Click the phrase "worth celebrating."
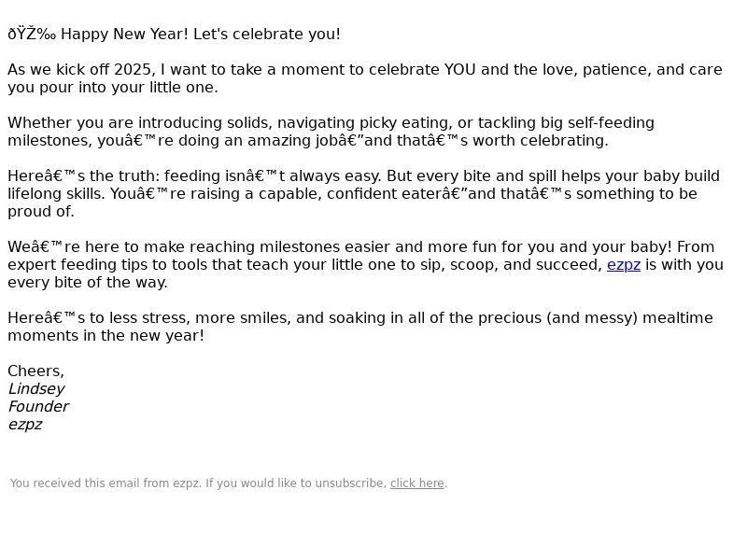747x560 pixels. [x=541, y=141]
